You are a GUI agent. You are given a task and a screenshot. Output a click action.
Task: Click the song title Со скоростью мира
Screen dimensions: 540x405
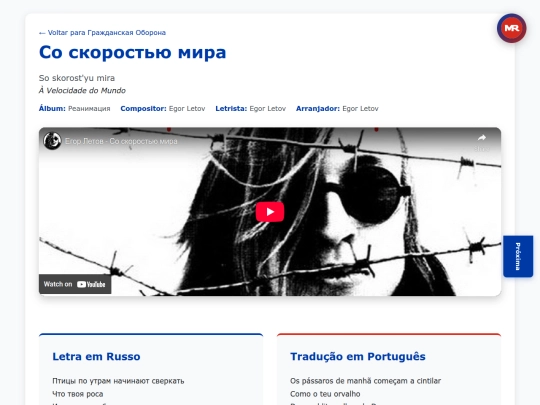133,53
